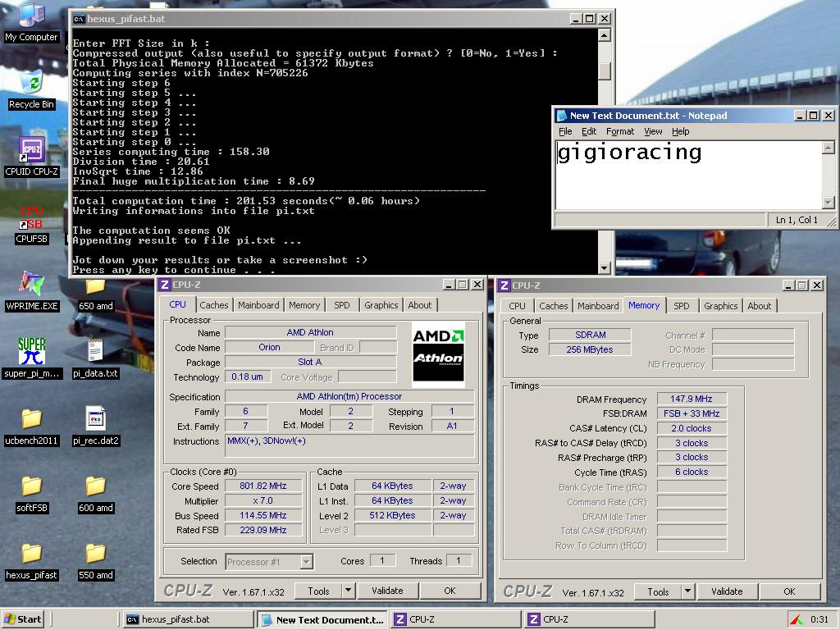840x630 pixels.
Task: Click Notepad title bar document icon
Action: [561, 116]
